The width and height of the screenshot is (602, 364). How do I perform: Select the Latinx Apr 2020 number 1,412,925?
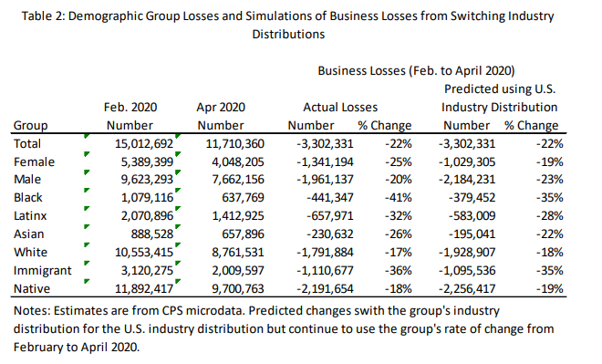tap(238, 215)
